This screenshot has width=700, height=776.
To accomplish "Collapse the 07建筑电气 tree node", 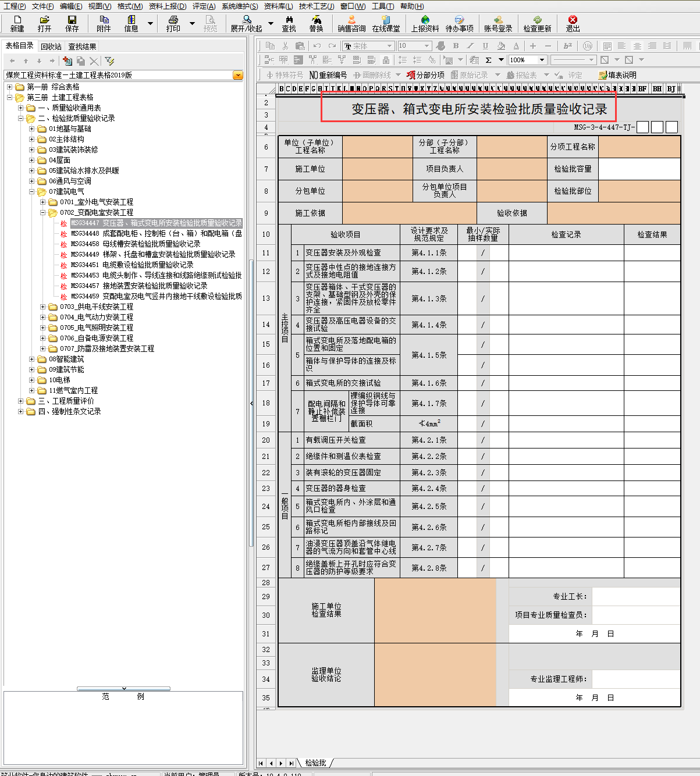I will pyautogui.click(x=32, y=191).
